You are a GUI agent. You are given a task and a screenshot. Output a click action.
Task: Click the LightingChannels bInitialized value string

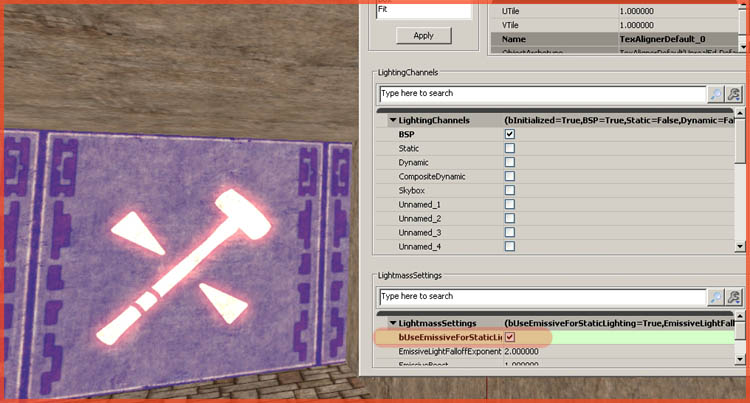click(619, 120)
